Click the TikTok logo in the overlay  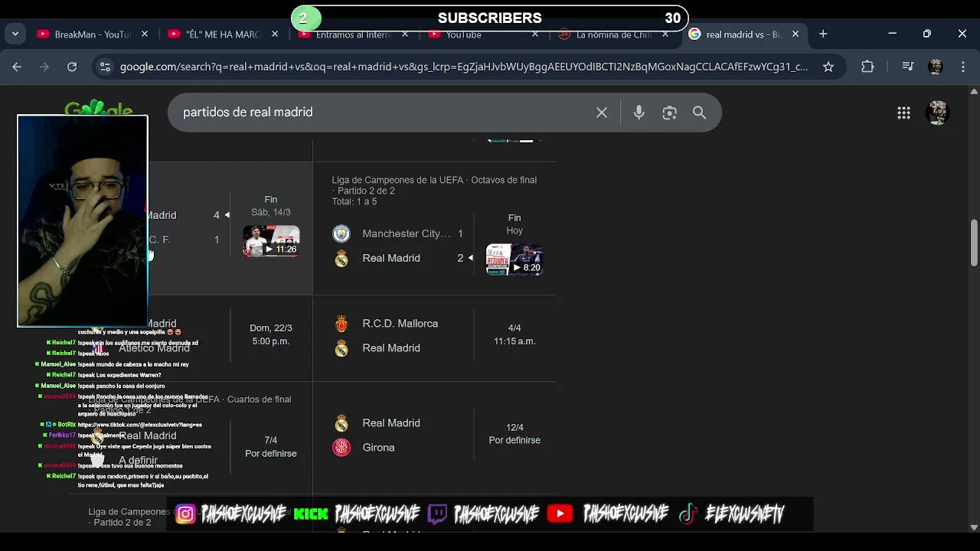coord(688,514)
